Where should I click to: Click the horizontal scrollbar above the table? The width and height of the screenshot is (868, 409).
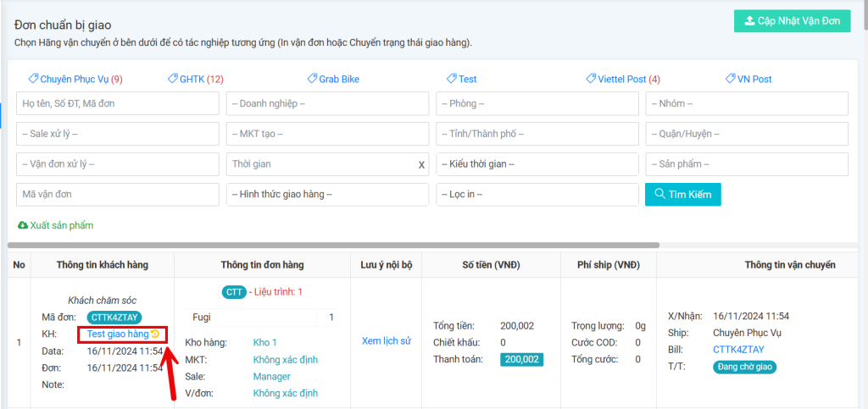(339, 245)
